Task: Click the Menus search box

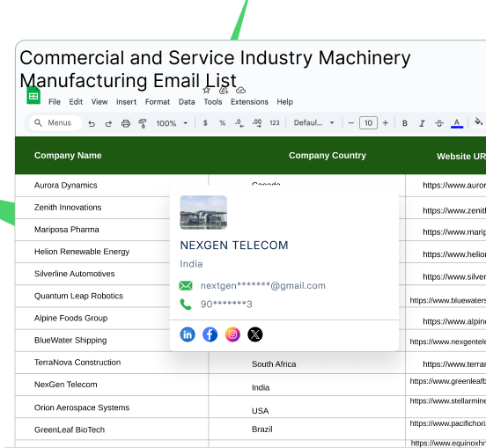Action: tap(55, 123)
